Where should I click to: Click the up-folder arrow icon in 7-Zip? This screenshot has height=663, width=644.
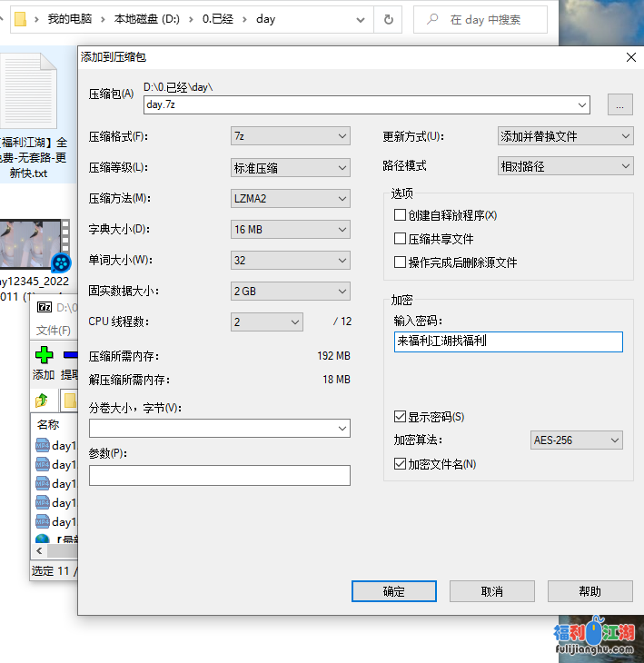point(42,400)
